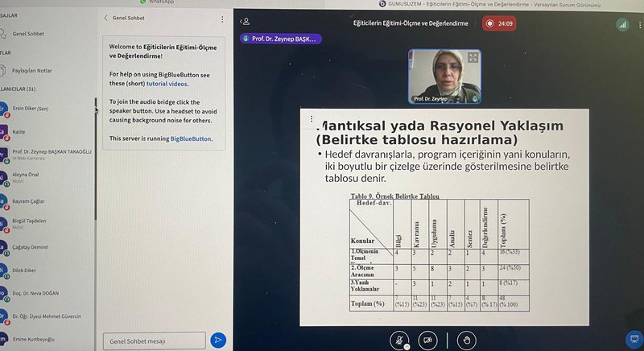Toggle the user list panel icon
Image resolution: width=644 pixels, height=351 pixels.
point(246,22)
